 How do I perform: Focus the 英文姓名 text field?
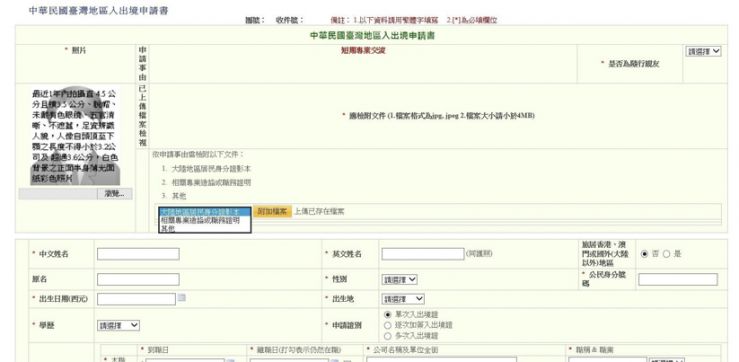[423, 254]
